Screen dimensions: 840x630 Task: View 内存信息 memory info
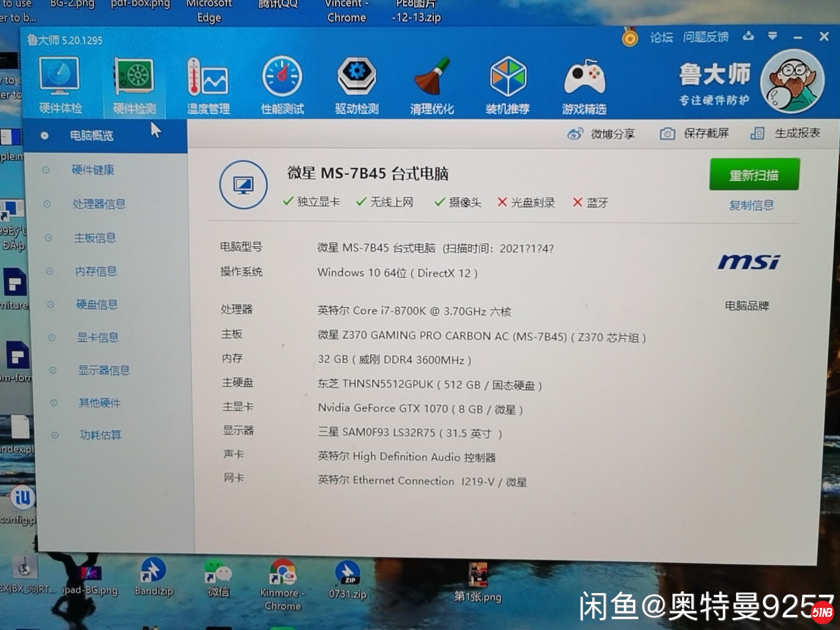96,271
